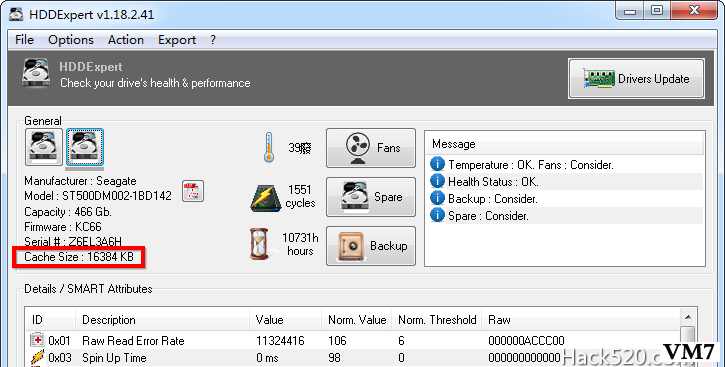Sort by the Norm. Threshold column header
Screen dimensions: 725x367
tap(436, 320)
